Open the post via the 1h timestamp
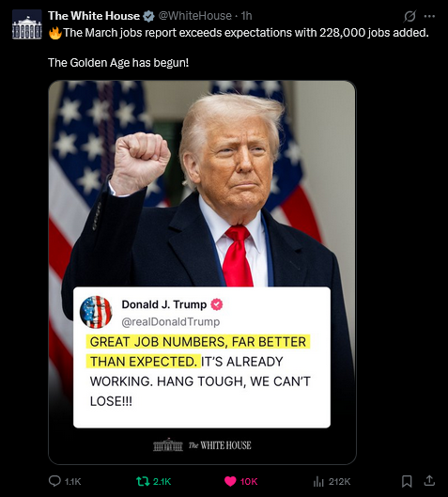 tap(246, 16)
